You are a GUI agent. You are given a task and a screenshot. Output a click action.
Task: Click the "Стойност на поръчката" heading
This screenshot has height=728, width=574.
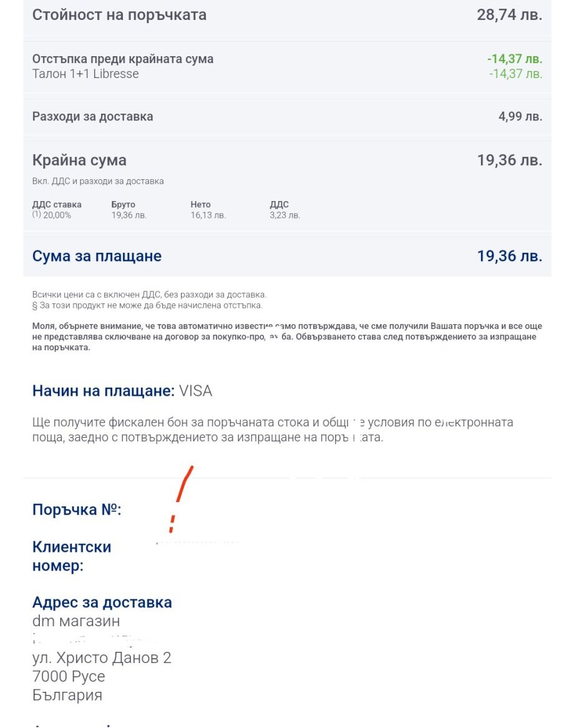pos(119,15)
